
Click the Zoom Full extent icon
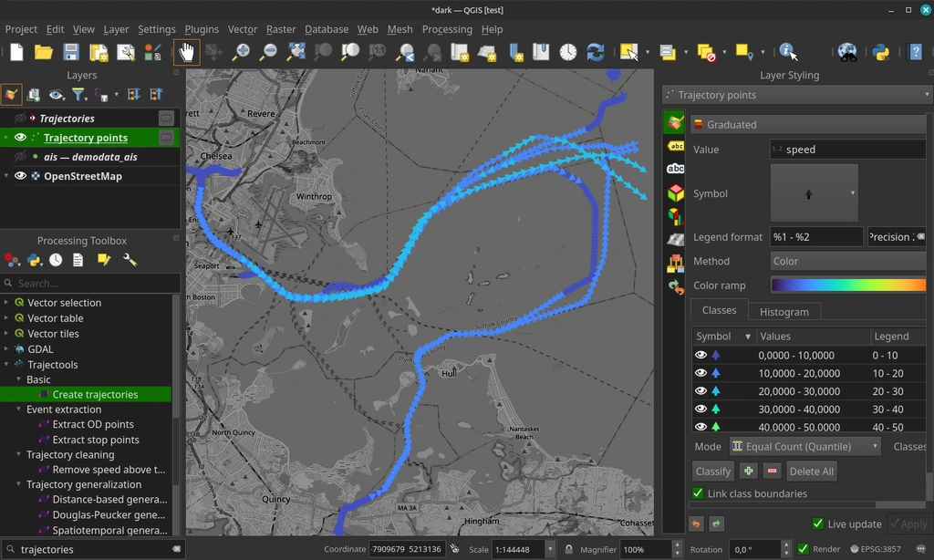click(x=296, y=52)
